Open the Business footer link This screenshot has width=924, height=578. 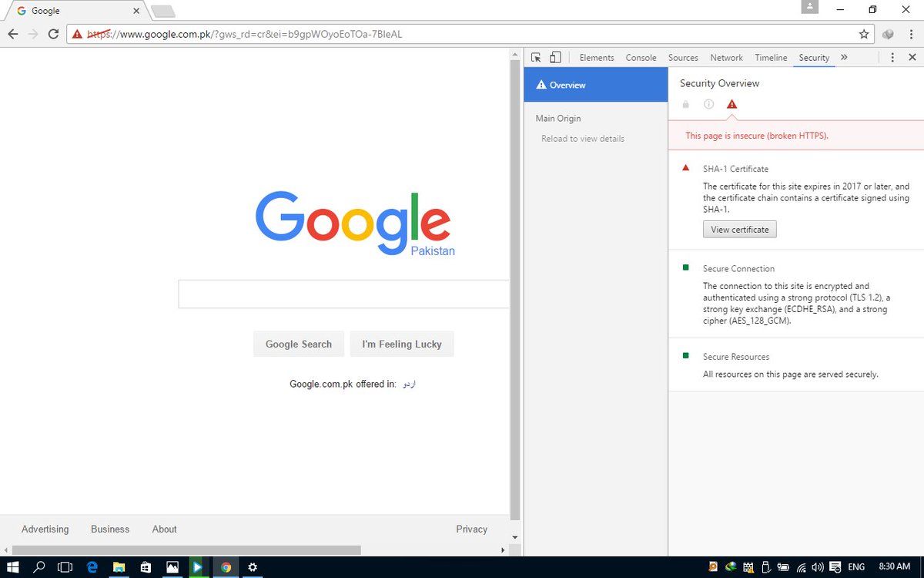coord(110,529)
